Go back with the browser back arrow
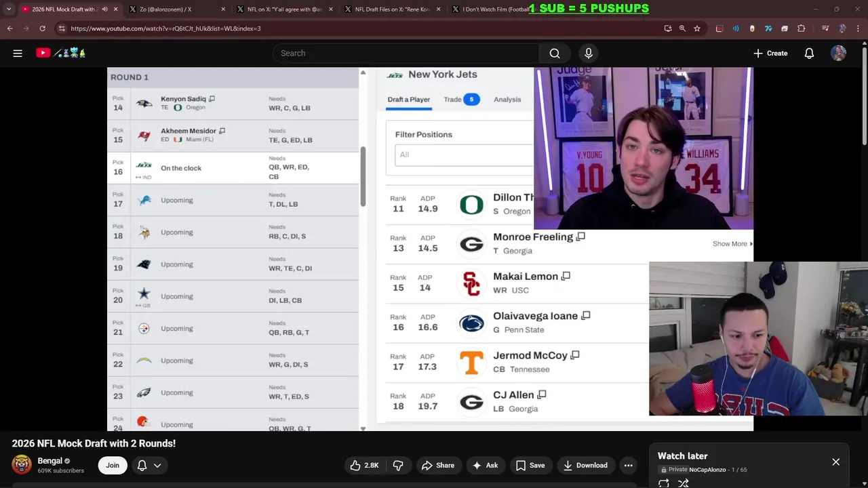The height and width of the screenshot is (488, 868). (9, 28)
